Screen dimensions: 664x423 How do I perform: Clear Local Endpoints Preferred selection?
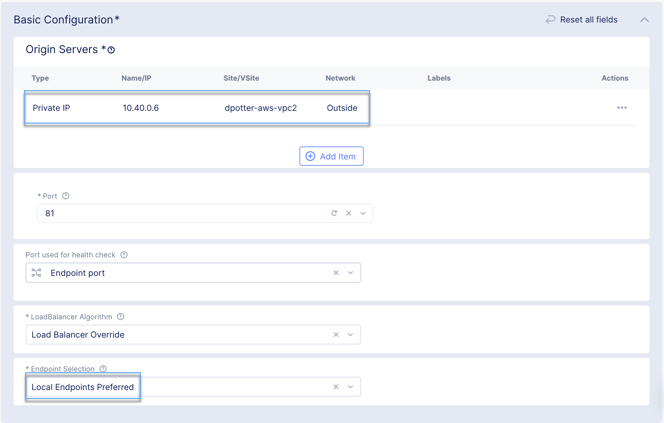(x=336, y=387)
